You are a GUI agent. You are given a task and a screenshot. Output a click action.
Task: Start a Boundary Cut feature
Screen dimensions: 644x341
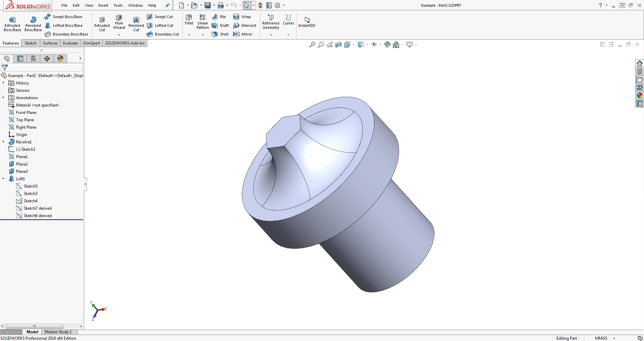(x=163, y=34)
